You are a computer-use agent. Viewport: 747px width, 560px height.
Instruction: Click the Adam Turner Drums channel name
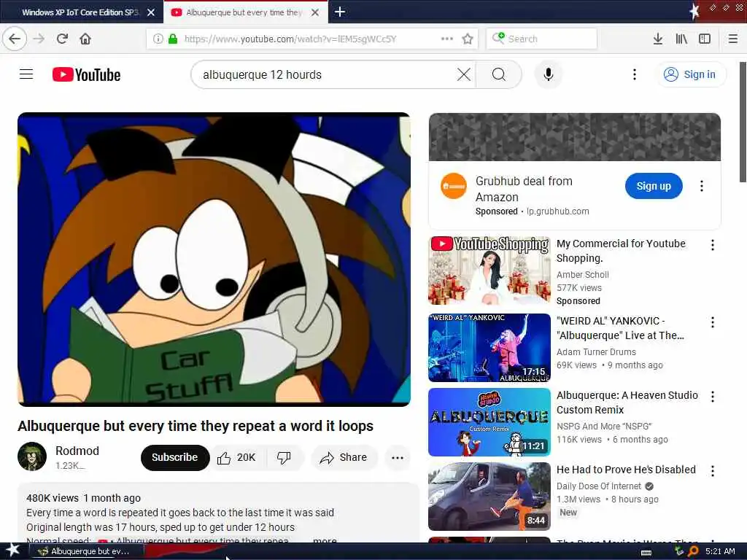tap(596, 352)
